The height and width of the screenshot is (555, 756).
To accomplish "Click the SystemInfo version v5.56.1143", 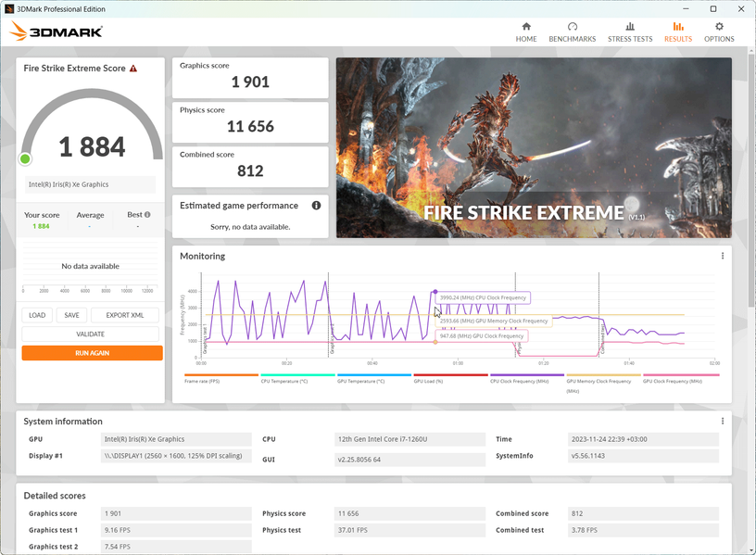I will click(x=643, y=456).
